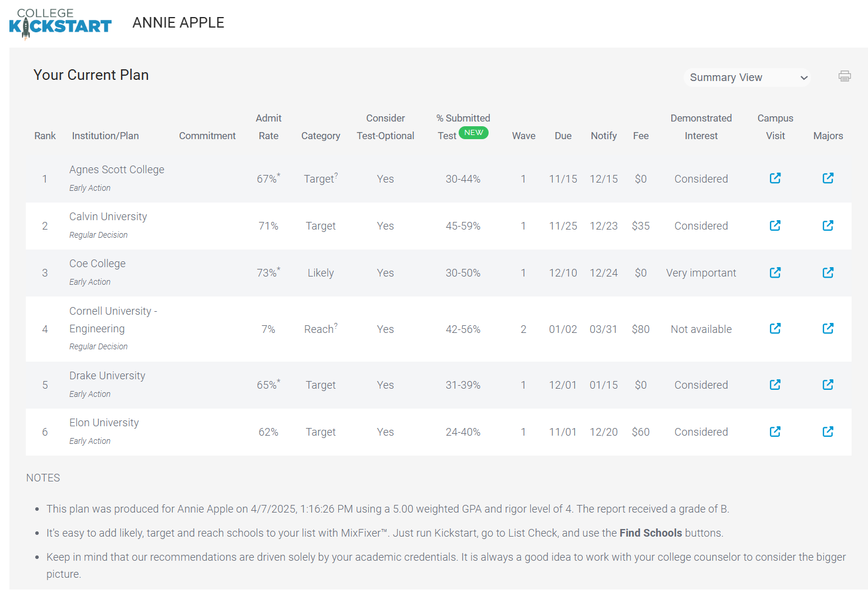The image size is (868, 593).
Task: Open Majors link for Elon University
Action: pos(828,432)
